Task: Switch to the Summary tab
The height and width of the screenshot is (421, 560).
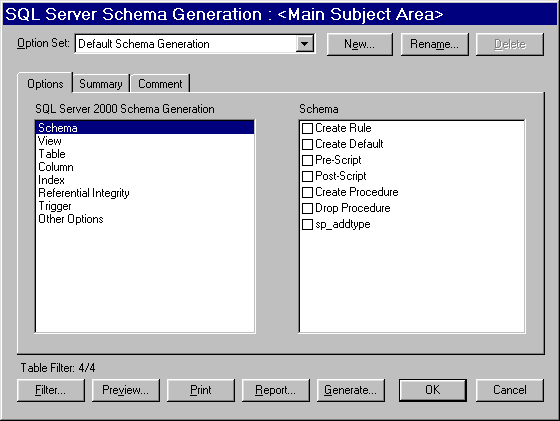Action: 101,84
